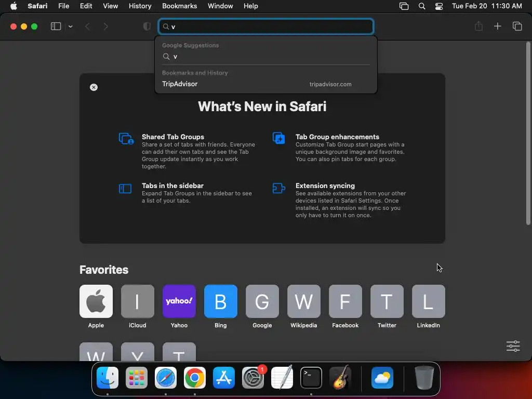Open the privacy report shield icon
The image size is (532, 399).
147,26
